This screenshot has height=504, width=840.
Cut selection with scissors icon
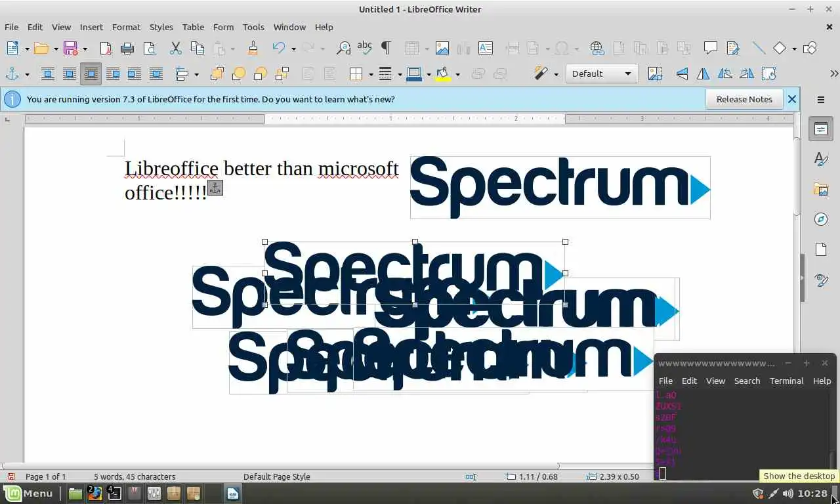tap(175, 48)
